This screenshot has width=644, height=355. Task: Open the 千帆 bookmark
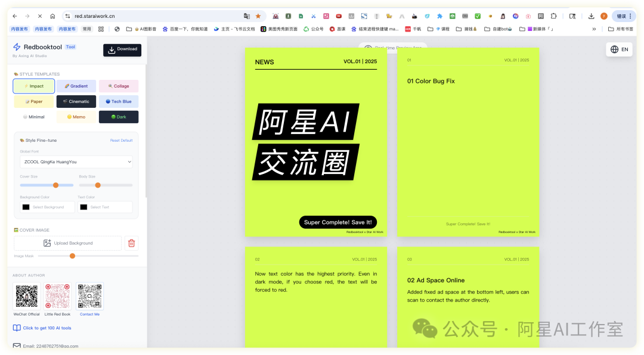coord(413,29)
